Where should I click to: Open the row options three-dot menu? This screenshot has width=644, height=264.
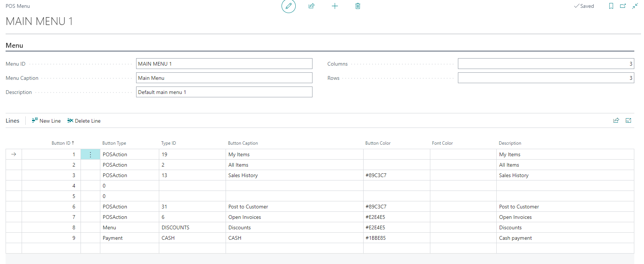click(x=90, y=154)
